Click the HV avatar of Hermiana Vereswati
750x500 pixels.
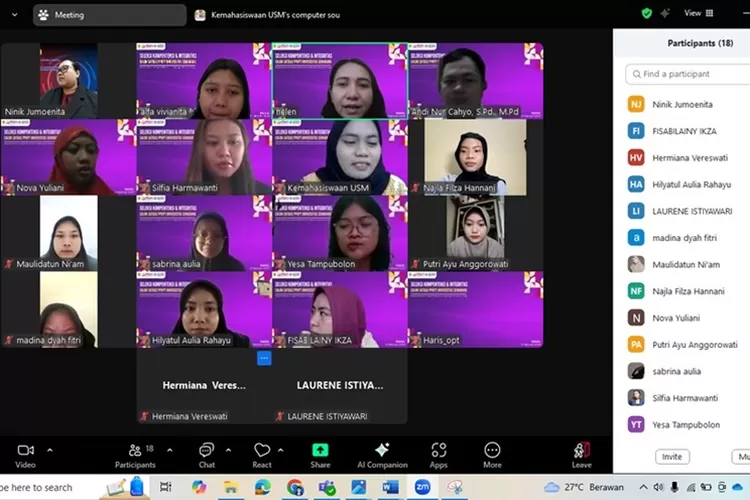pyautogui.click(x=636, y=158)
